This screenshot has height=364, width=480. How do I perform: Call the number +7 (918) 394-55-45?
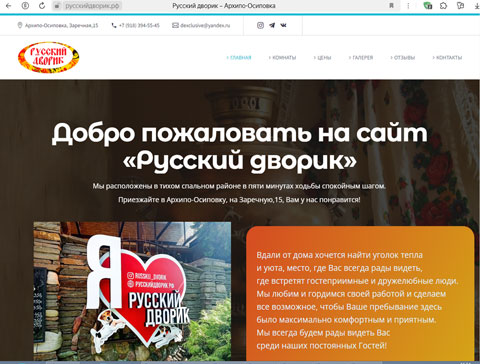point(139,25)
